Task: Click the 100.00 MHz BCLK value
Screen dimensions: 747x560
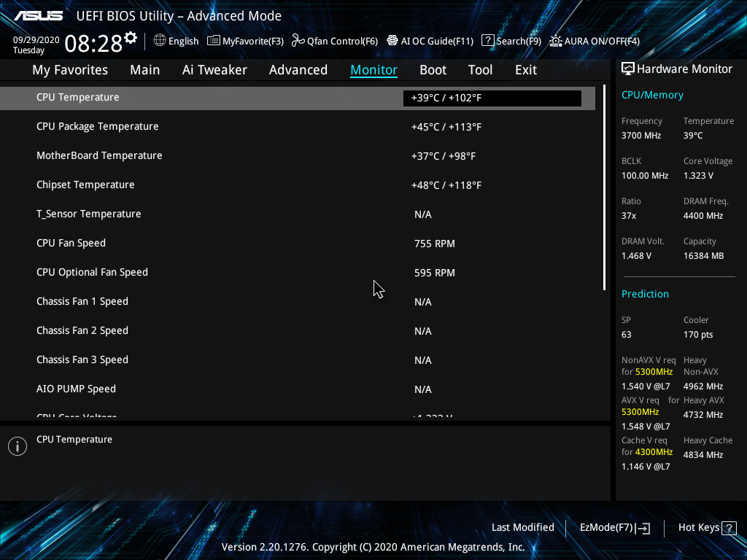Action: point(645,176)
